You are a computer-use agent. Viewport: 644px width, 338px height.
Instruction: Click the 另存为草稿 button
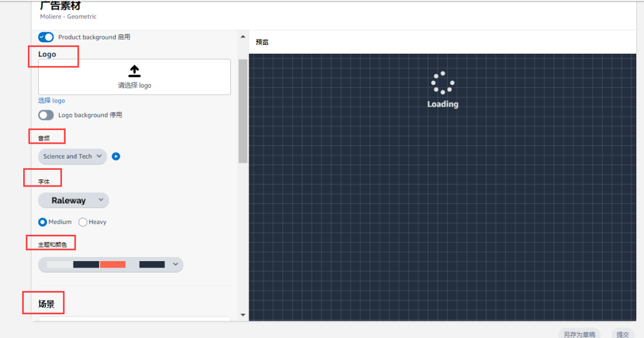coord(579,334)
